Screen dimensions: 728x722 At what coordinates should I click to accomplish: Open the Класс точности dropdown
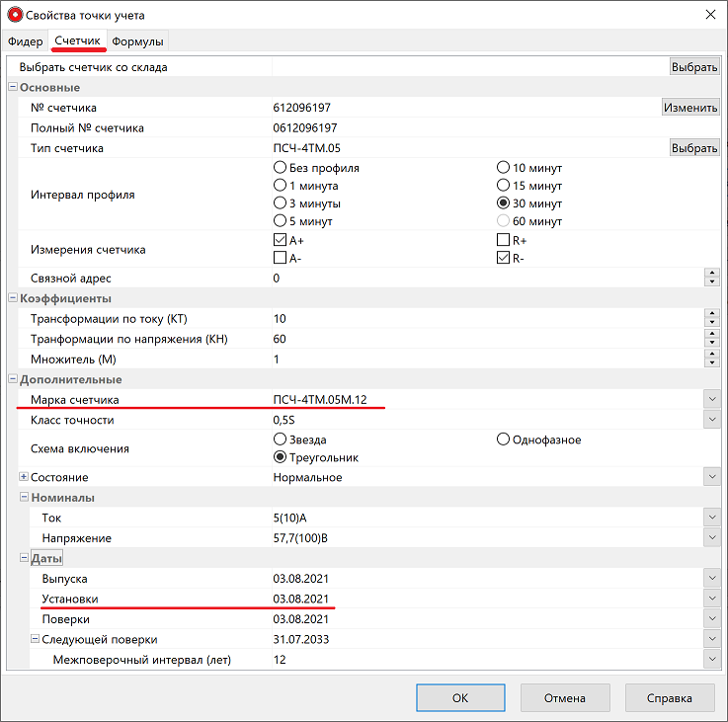coord(710,420)
